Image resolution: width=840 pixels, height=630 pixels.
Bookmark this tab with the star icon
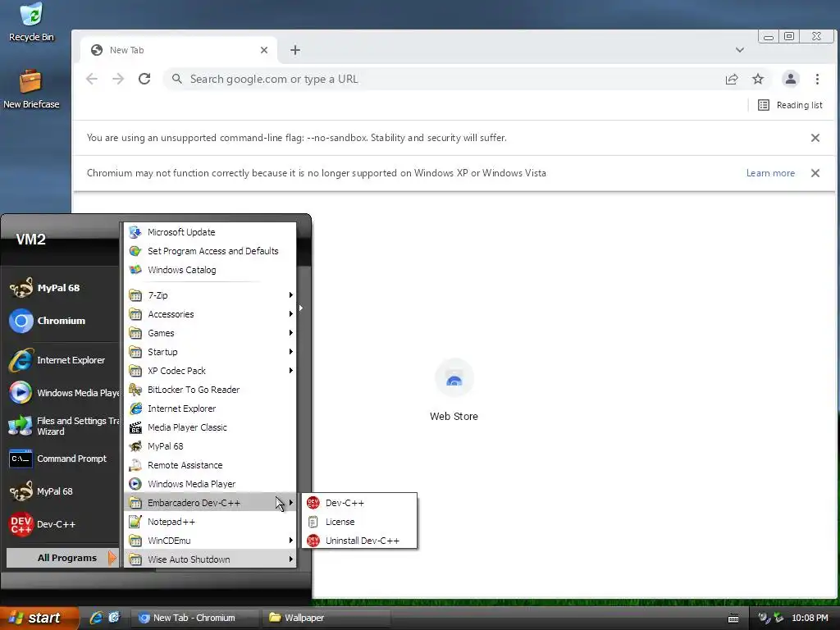tap(757, 80)
